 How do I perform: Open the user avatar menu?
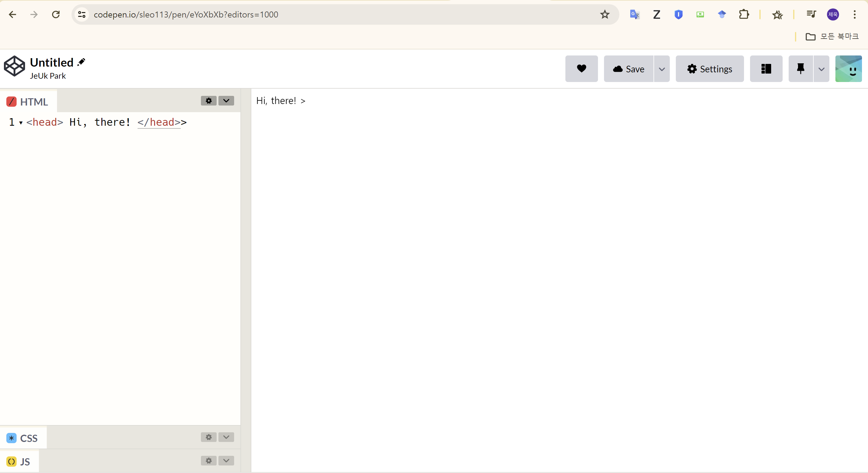click(x=848, y=69)
